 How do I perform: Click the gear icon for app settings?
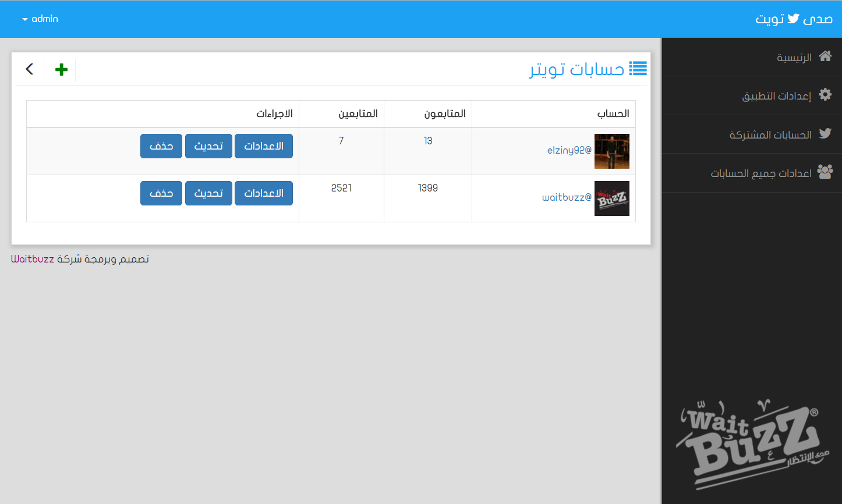click(x=825, y=94)
